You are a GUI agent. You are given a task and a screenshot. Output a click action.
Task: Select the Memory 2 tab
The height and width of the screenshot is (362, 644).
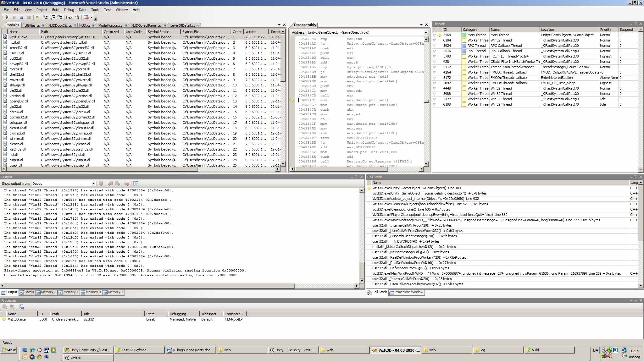click(x=47, y=292)
